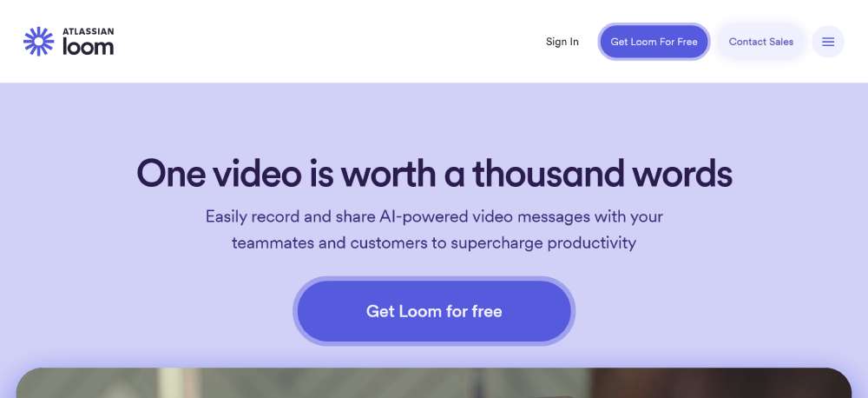Click header Get Loom For Free button
The width and height of the screenshot is (868, 398).
(654, 42)
